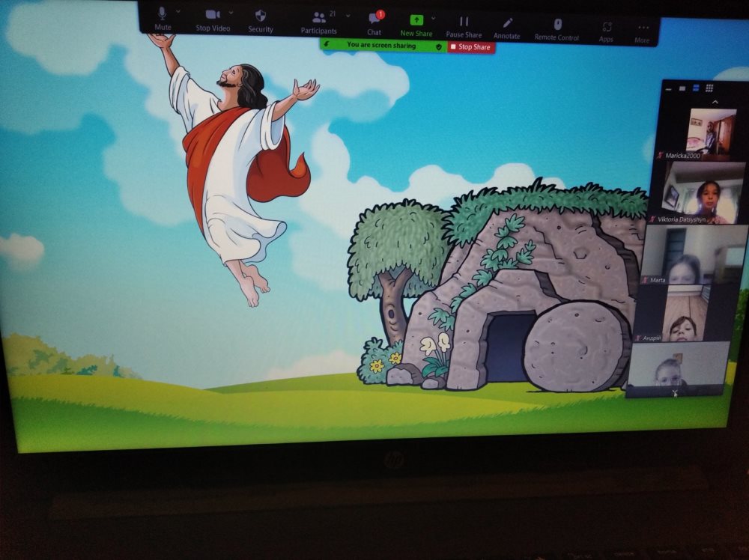
Task: Open the More options menu
Action: (x=642, y=34)
